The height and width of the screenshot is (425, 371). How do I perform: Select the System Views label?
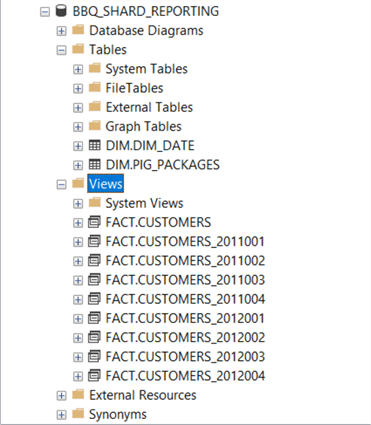144,203
